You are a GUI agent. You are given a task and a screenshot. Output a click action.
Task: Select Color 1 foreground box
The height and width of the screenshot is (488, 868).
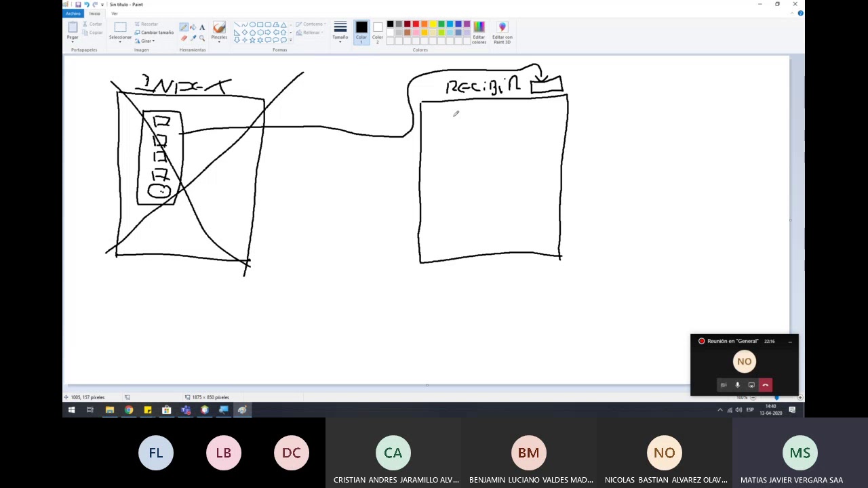coord(361,33)
